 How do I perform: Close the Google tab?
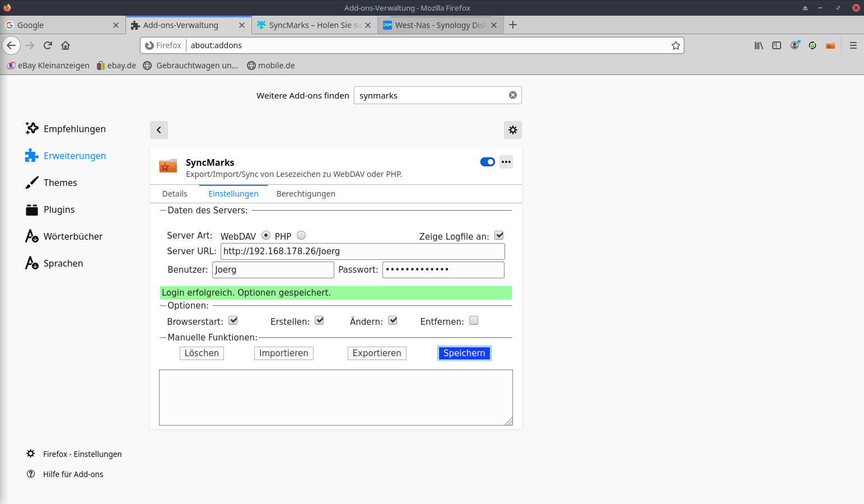pos(116,25)
